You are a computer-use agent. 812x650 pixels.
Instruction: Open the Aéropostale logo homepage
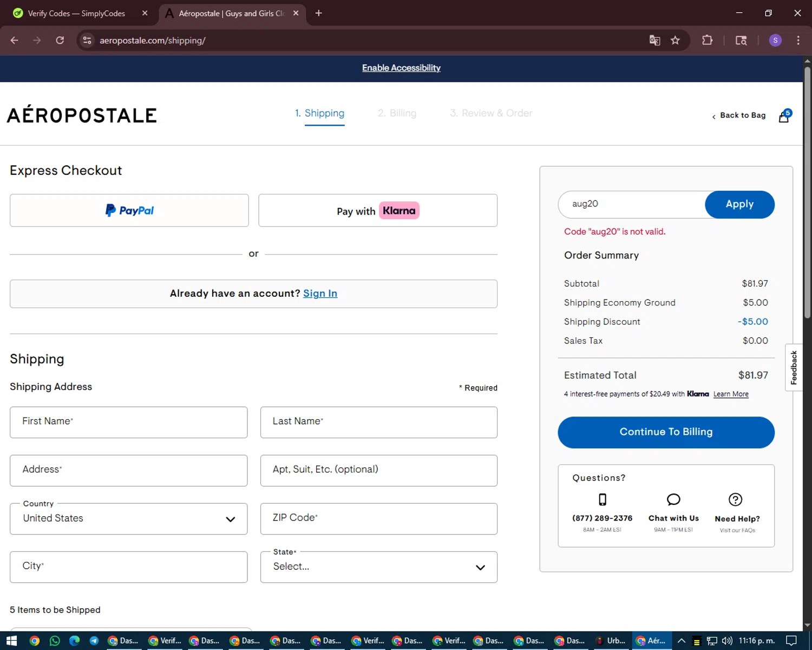(82, 114)
